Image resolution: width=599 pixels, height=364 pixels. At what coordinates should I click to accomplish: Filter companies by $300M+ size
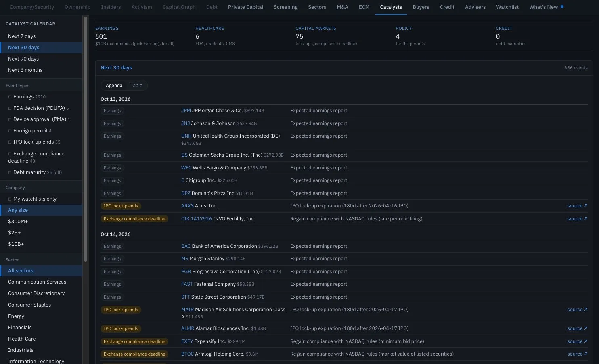click(x=41, y=222)
